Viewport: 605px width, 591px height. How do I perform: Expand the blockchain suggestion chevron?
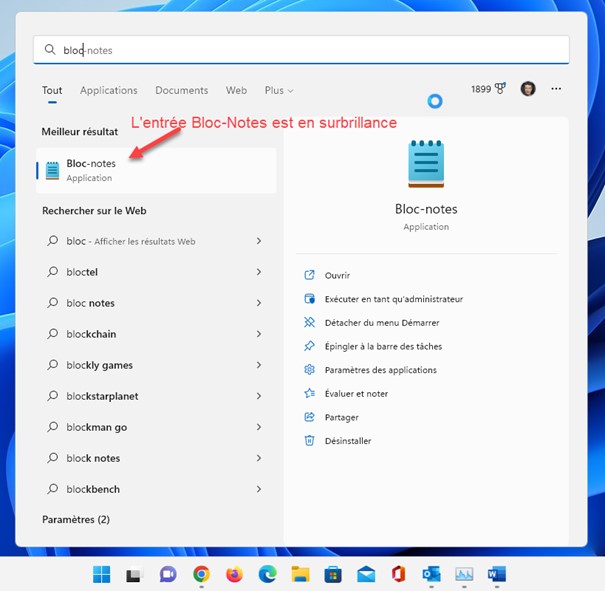[259, 334]
